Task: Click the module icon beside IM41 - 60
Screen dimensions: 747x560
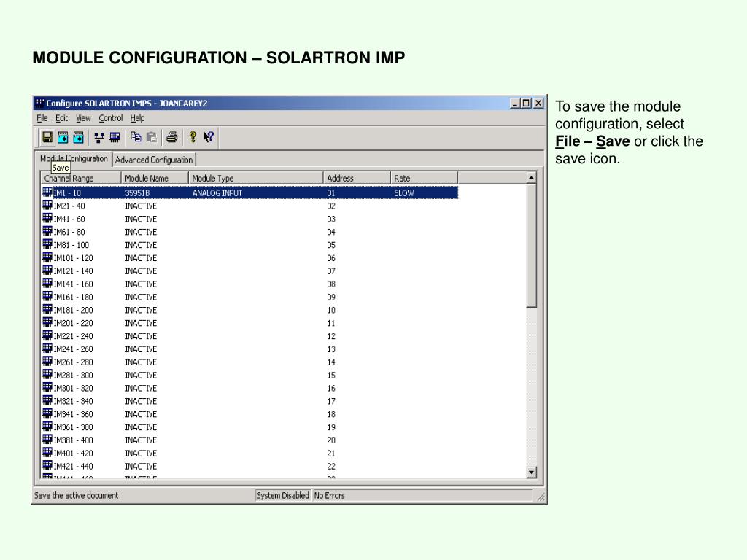Action: (47, 219)
